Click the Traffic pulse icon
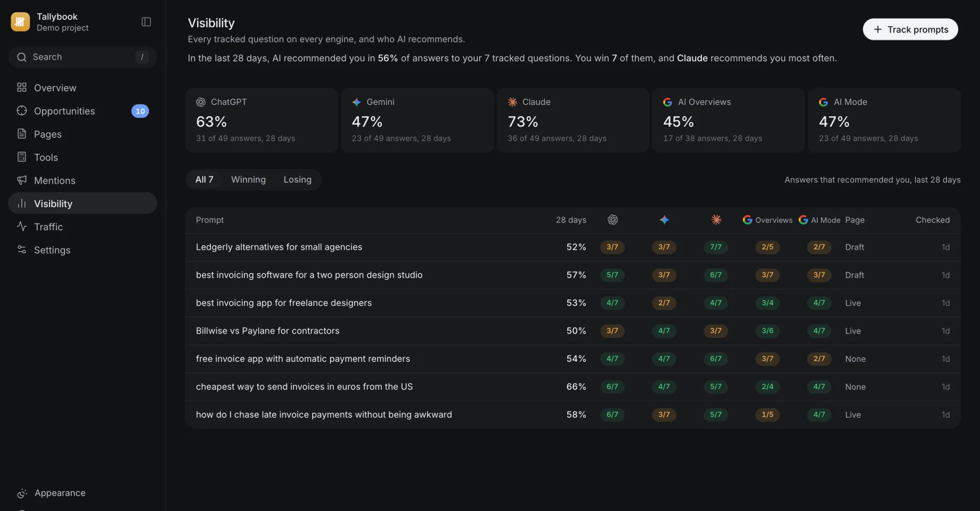This screenshot has width=980, height=511. [x=22, y=226]
